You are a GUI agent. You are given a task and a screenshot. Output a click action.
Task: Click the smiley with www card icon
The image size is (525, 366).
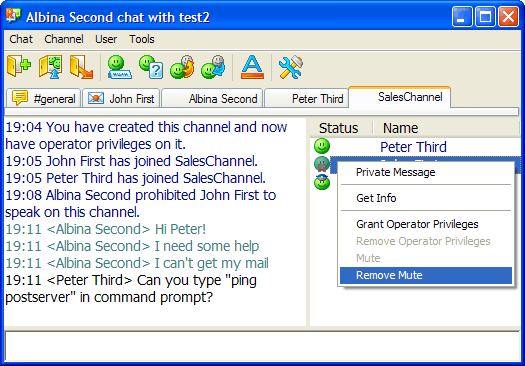pos(119,67)
